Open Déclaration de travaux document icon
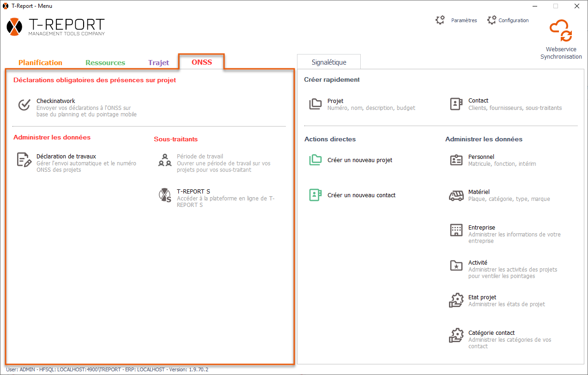 pyautogui.click(x=24, y=160)
